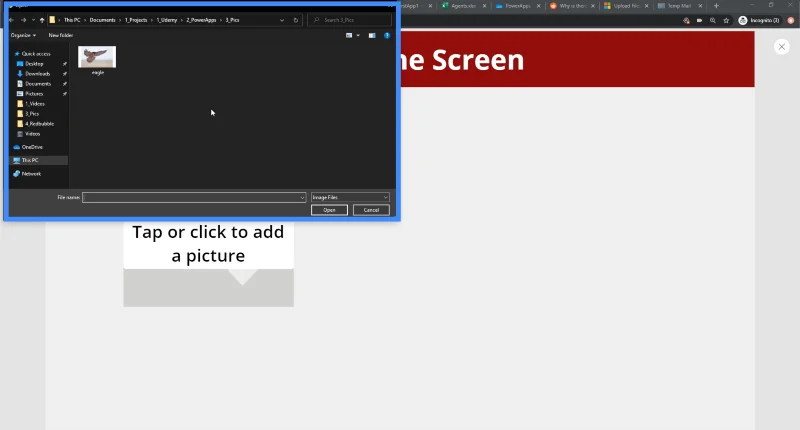
Task: Switch to the 'Why is ther' tab
Action: [x=572, y=6]
